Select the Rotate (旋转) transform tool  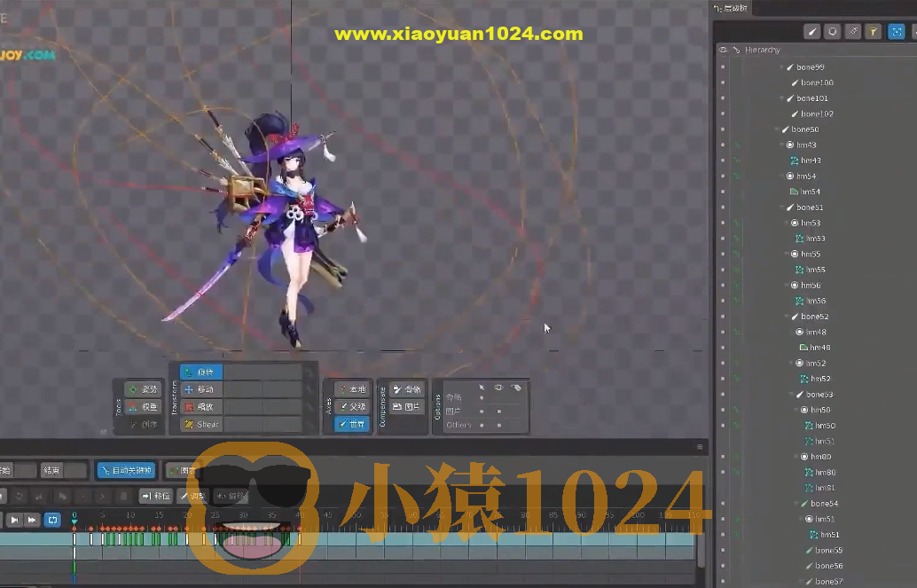coord(204,371)
